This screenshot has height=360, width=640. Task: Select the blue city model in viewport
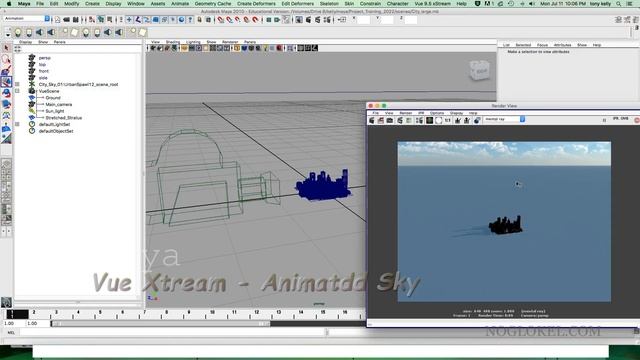click(x=323, y=185)
